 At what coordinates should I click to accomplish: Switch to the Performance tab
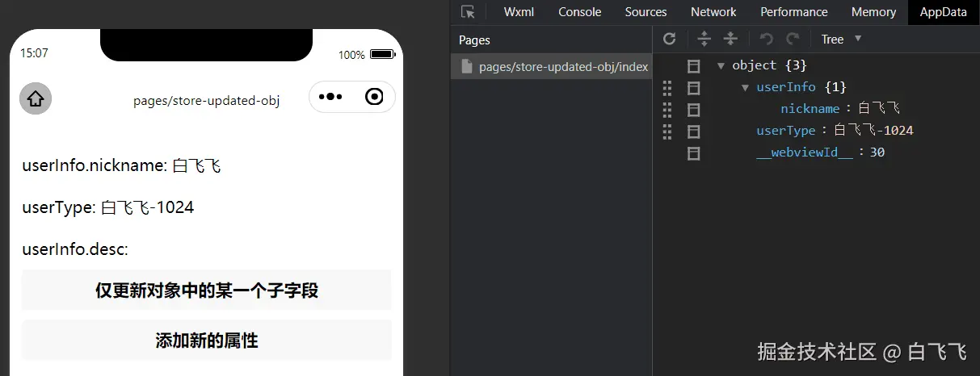(x=794, y=12)
